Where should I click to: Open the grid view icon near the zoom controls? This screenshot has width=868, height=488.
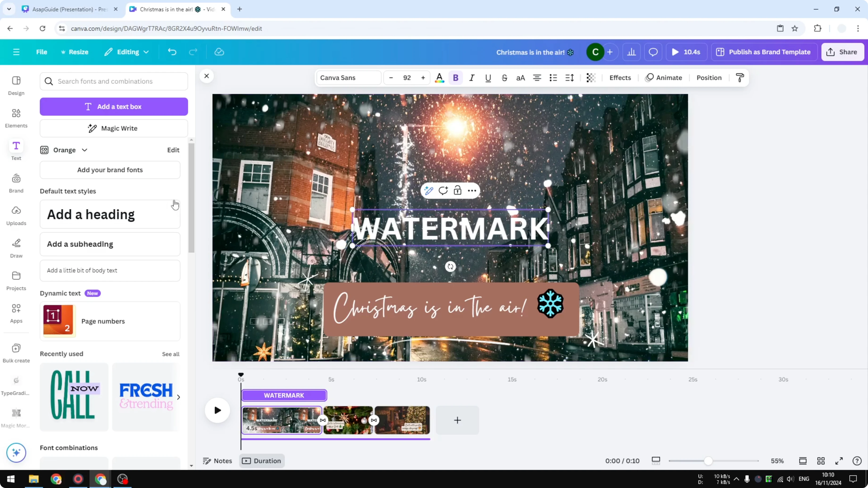pos(821,461)
